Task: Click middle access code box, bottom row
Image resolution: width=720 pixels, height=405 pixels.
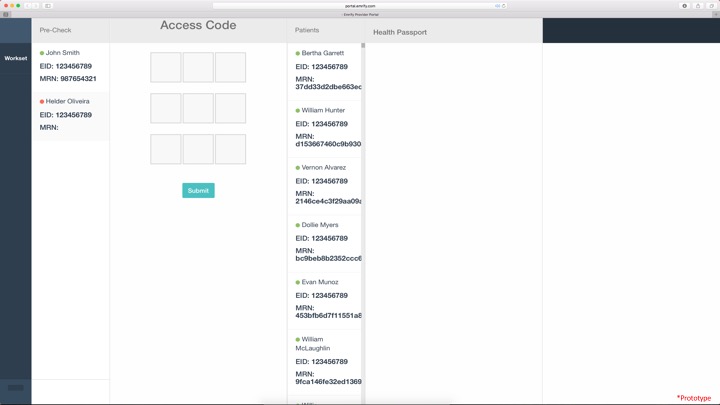Action: [x=198, y=149]
